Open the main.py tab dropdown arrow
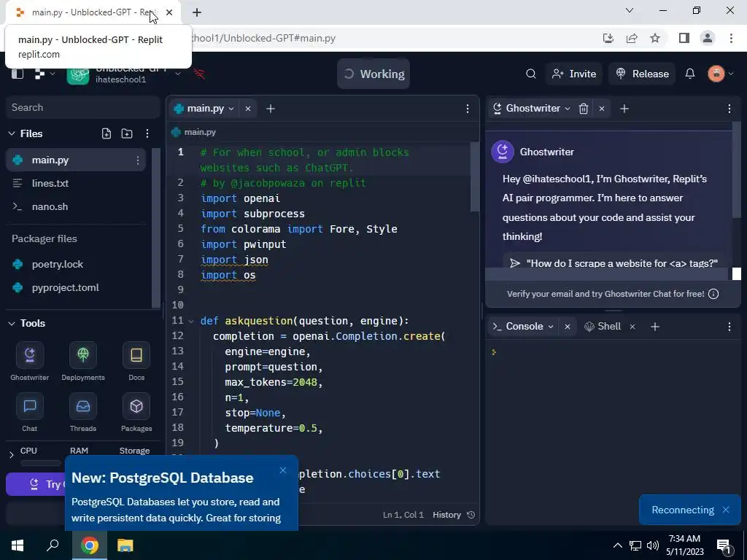This screenshot has height=560, width=747. tap(231, 109)
